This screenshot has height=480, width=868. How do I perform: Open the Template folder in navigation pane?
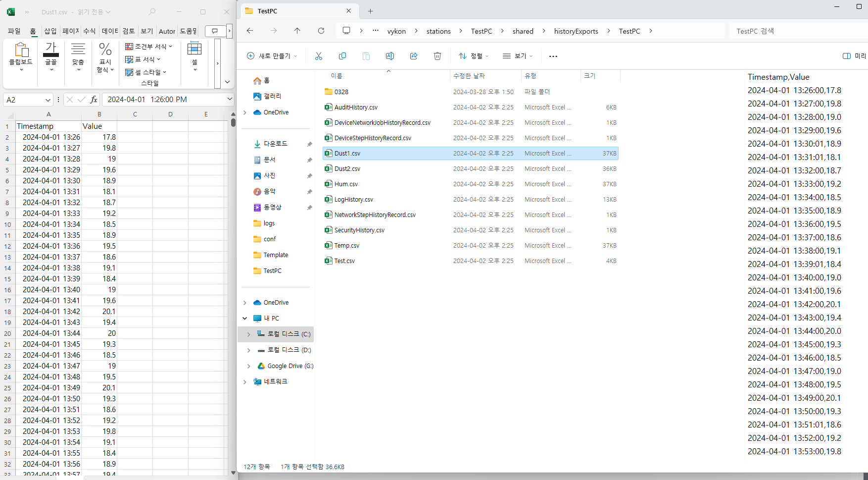point(276,255)
